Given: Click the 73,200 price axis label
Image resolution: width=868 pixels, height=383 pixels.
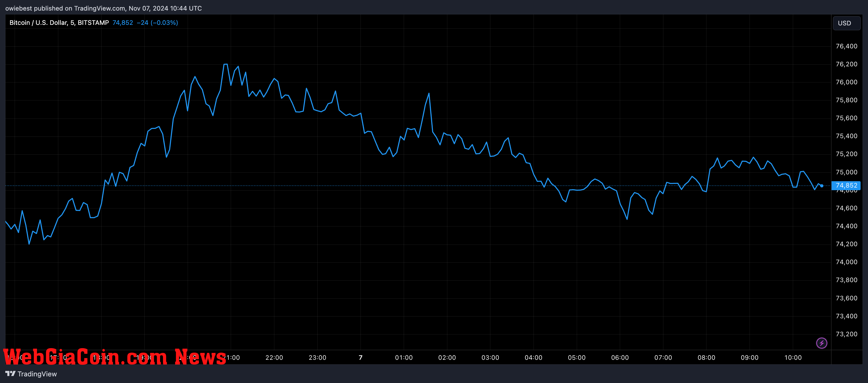Looking at the screenshot, I should (x=846, y=334).
